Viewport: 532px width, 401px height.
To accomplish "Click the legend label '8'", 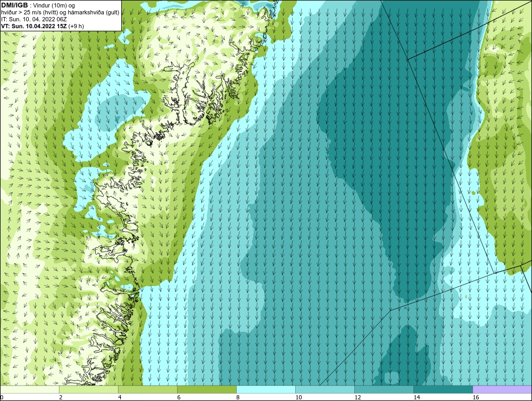I will pos(238,397).
